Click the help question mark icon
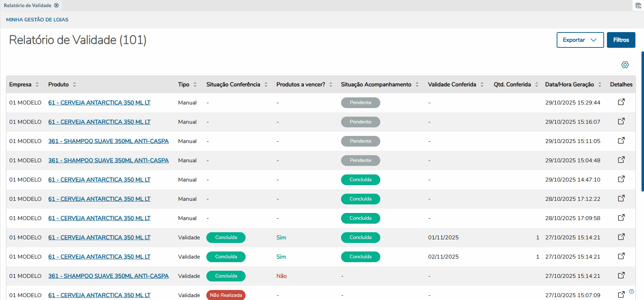 pyautogui.click(x=632, y=291)
